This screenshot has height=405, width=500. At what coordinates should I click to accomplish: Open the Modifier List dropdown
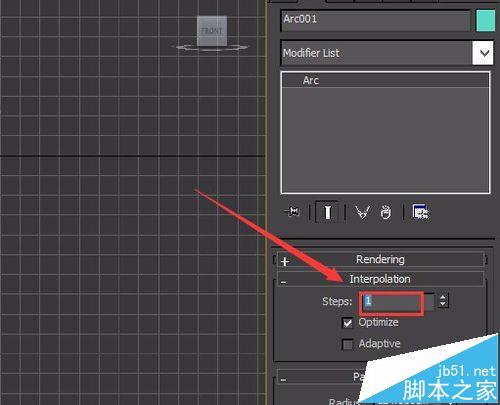pyautogui.click(x=483, y=53)
